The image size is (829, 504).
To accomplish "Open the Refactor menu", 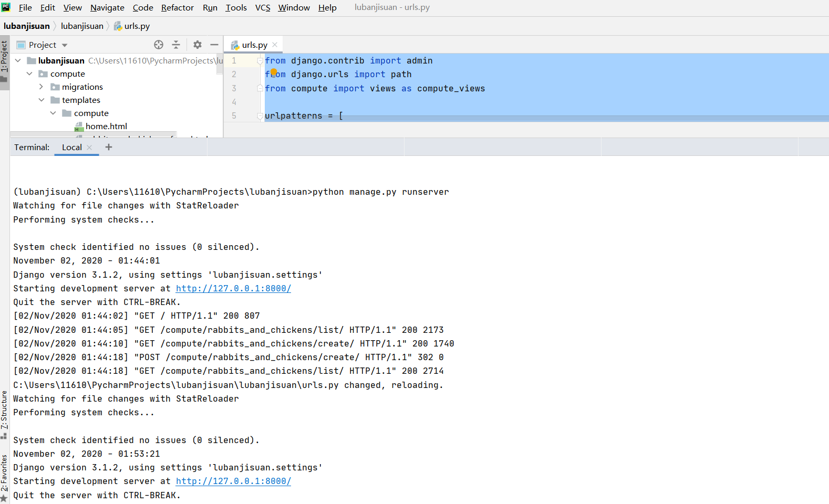I will 178,7.
